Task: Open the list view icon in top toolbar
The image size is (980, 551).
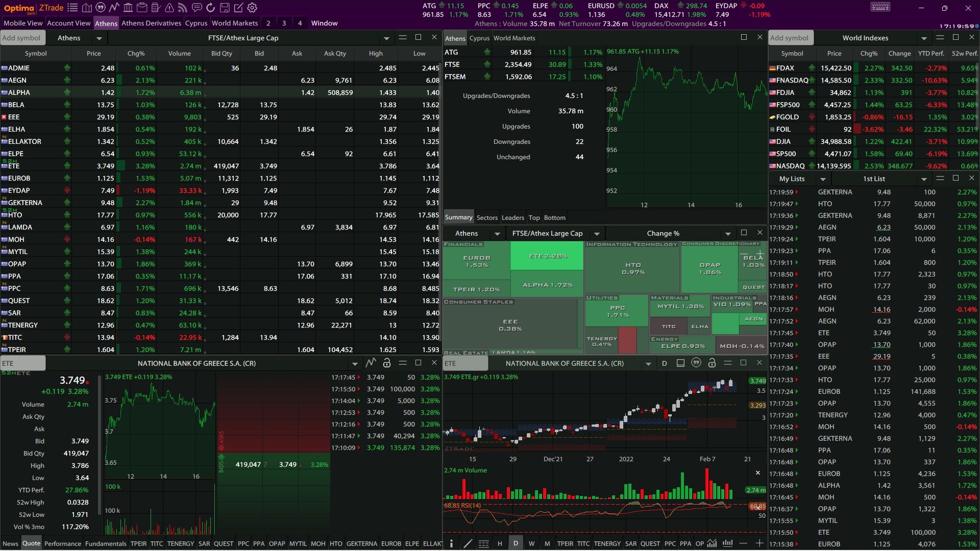Action: pos(72,8)
